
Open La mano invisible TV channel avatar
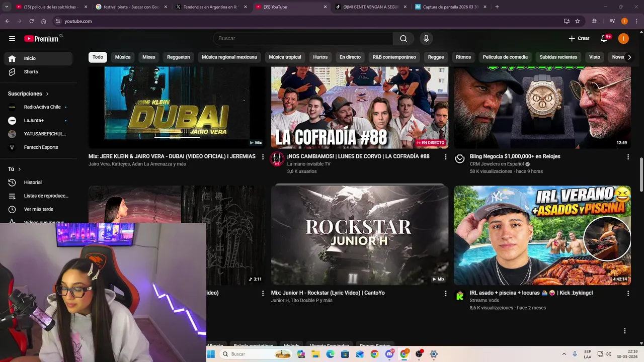(277, 159)
